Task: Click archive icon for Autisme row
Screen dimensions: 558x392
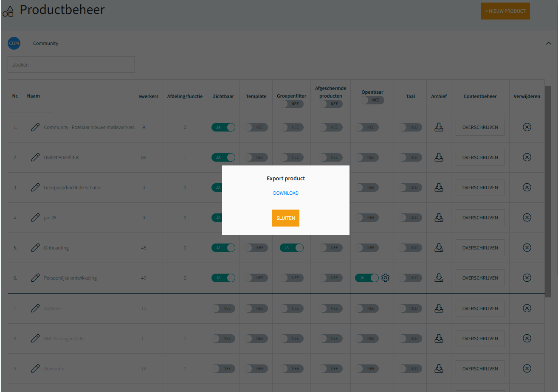Action: point(439,308)
